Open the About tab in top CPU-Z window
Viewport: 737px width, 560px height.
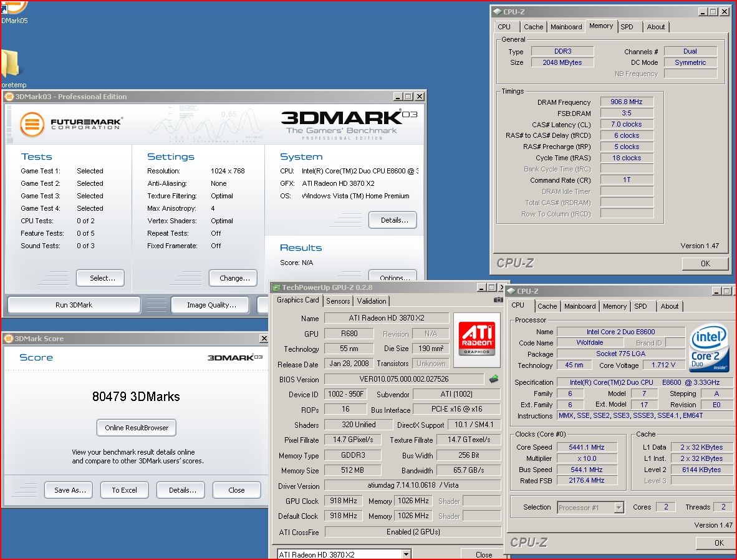(656, 27)
